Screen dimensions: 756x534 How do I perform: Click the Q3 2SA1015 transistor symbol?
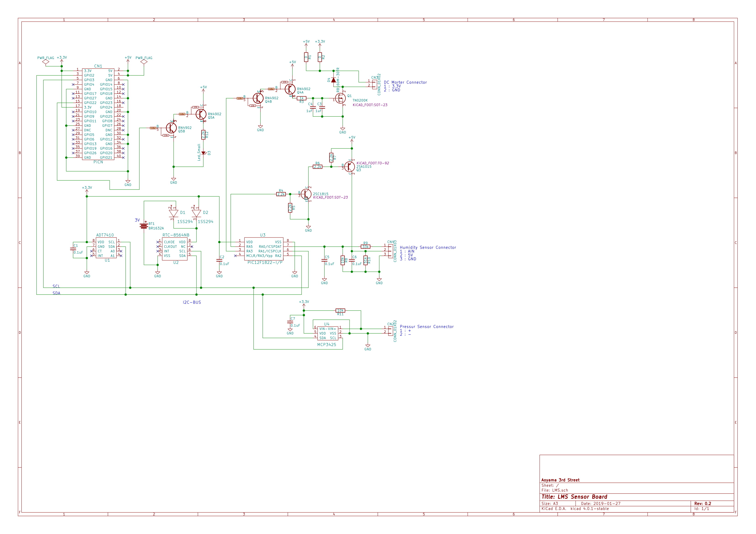click(x=350, y=167)
